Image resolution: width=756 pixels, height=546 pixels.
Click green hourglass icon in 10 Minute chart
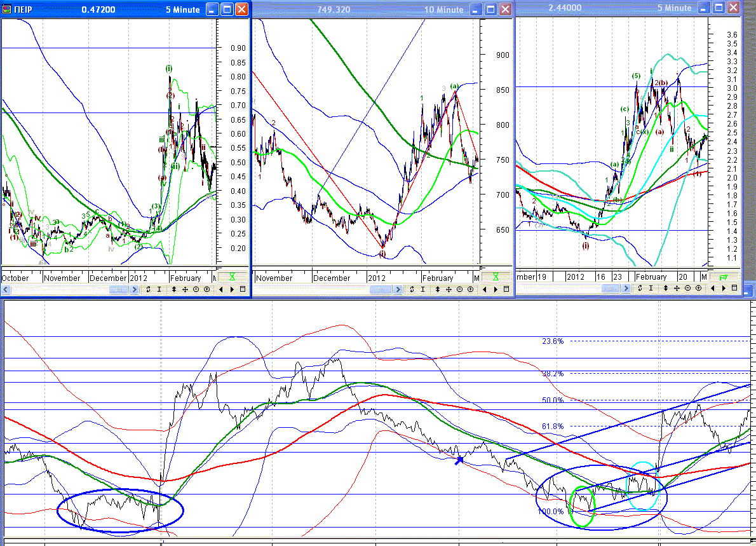(496, 277)
